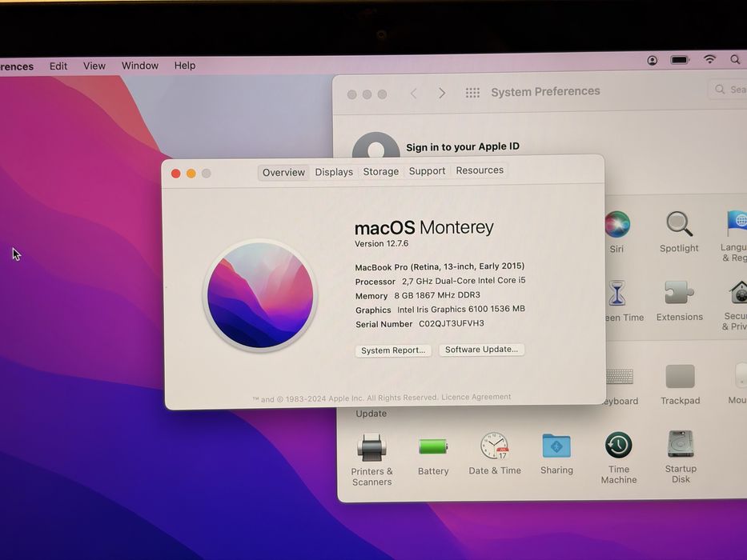Open battery status in menu bar
The image size is (747, 560).
(680, 59)
